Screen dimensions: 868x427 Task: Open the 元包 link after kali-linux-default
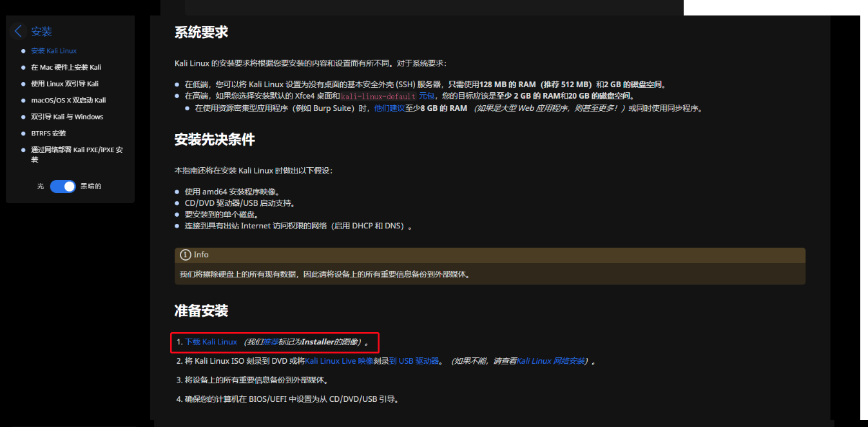tap(427, 96)
